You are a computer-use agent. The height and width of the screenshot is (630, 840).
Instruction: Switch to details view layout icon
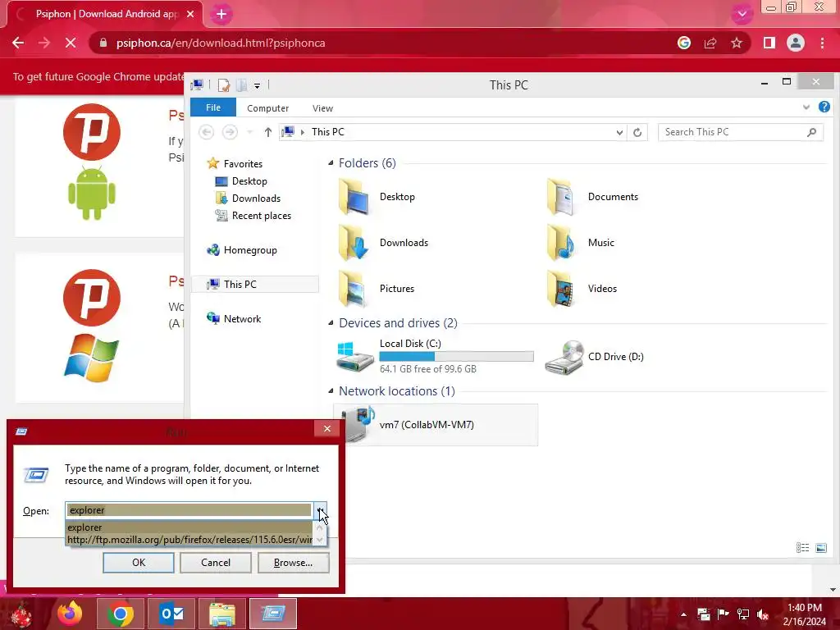(x=802, y=547)
